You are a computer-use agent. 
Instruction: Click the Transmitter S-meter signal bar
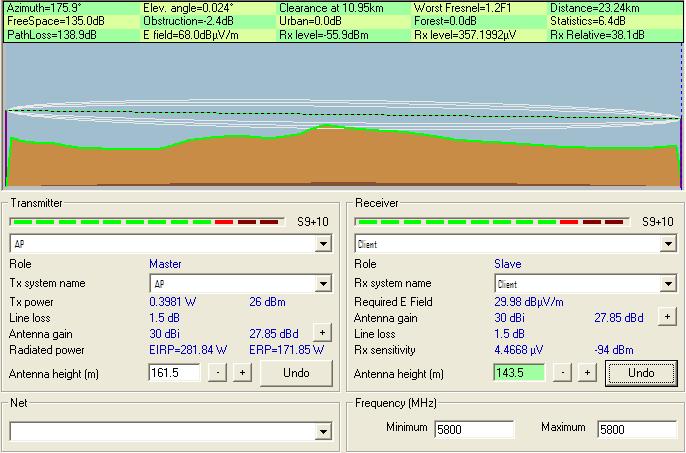[147, 222]
